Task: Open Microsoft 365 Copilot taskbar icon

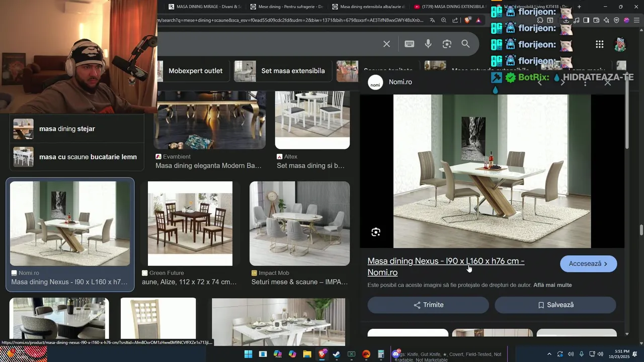Action: click(x=278, y=354)
